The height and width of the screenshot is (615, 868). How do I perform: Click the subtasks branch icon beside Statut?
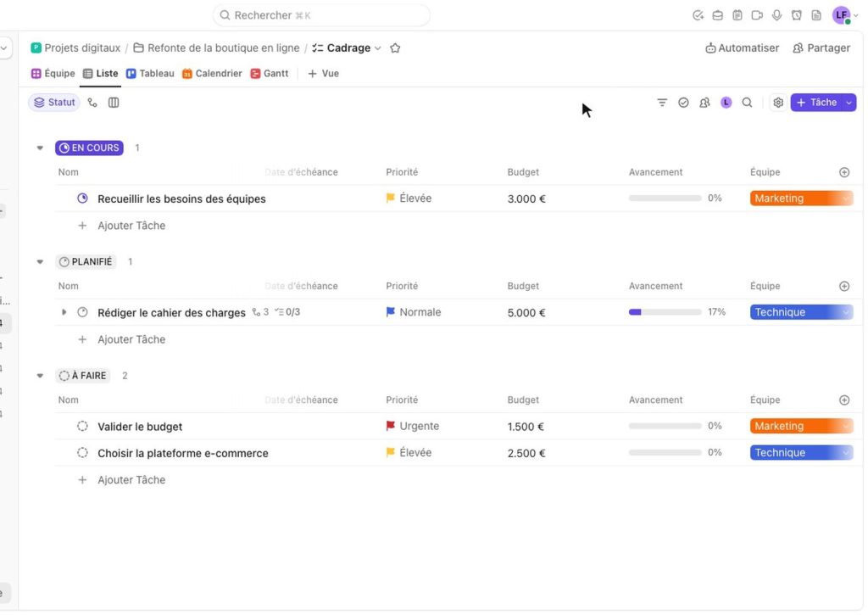click(92, 103)
